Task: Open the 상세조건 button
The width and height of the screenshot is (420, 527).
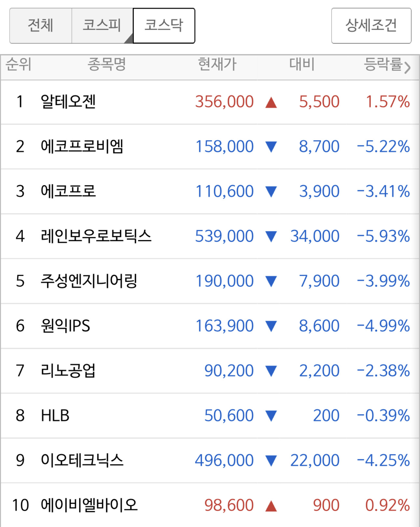Action: pos(371,26)
